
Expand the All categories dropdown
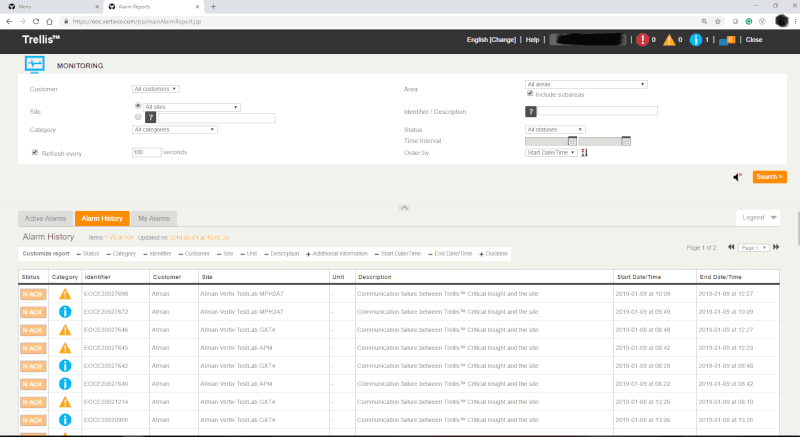(x=175, y=129)
